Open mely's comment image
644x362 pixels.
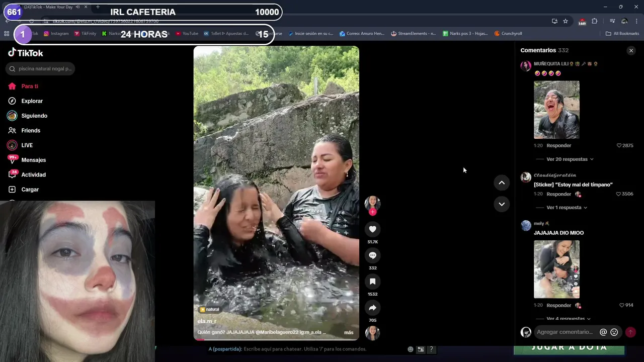pyautogui.click(x=556, y=269)
